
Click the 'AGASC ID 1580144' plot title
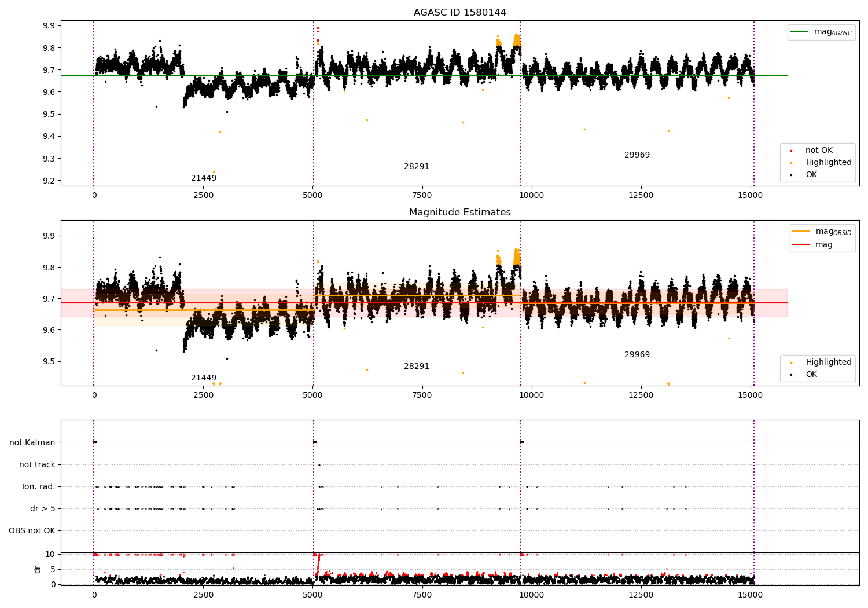pos(460,12)
